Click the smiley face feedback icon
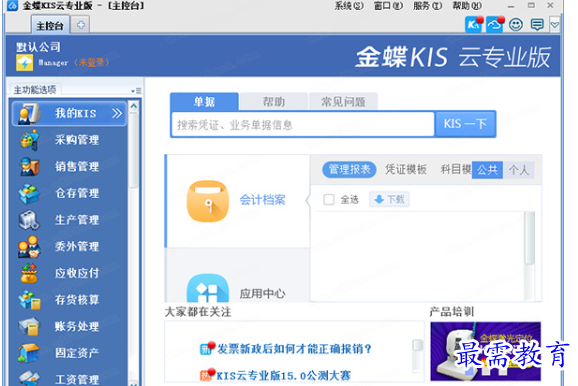Viewport: 578px width, 386px height. [516, 25]
